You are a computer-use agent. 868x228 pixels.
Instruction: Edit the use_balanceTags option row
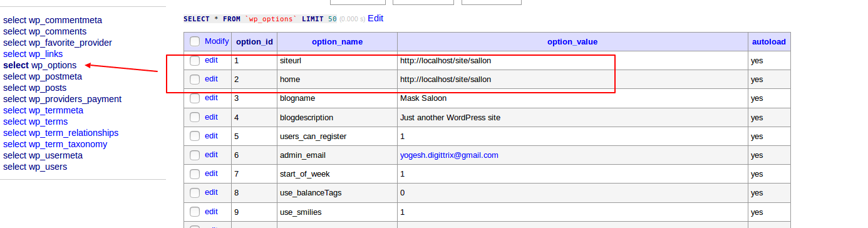click(x=211, y=192)
